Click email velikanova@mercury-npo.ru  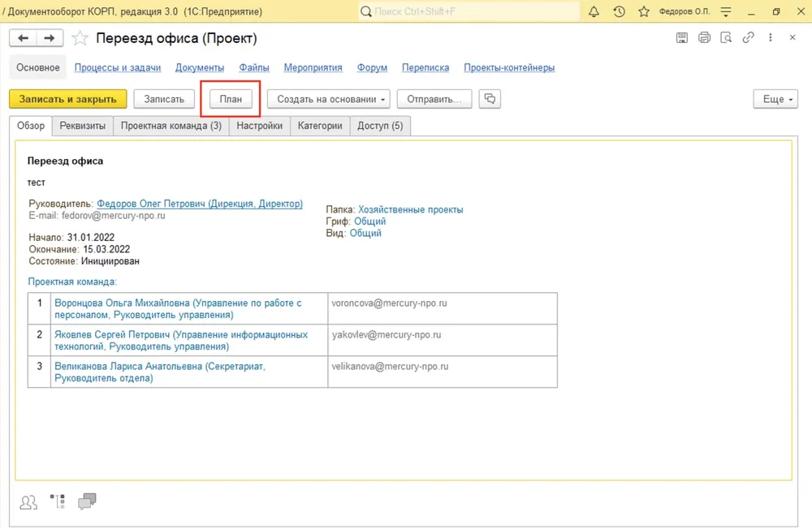(x=390, y=367)
